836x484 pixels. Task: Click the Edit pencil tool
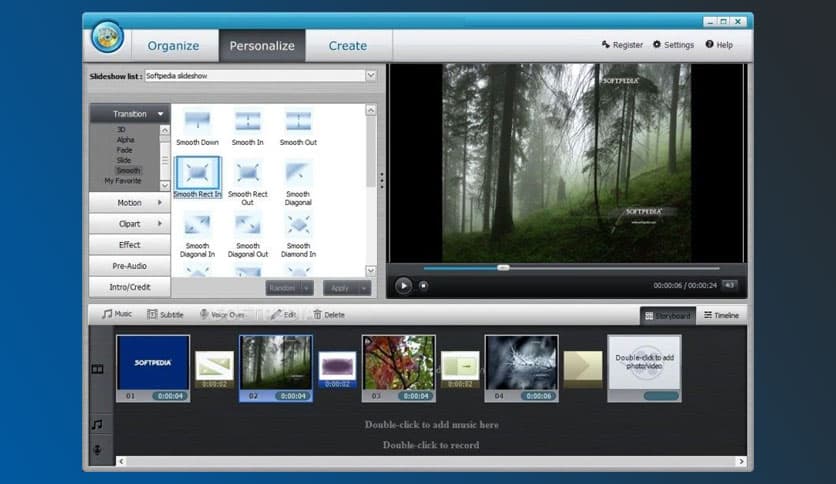click(x=283, y=314)
